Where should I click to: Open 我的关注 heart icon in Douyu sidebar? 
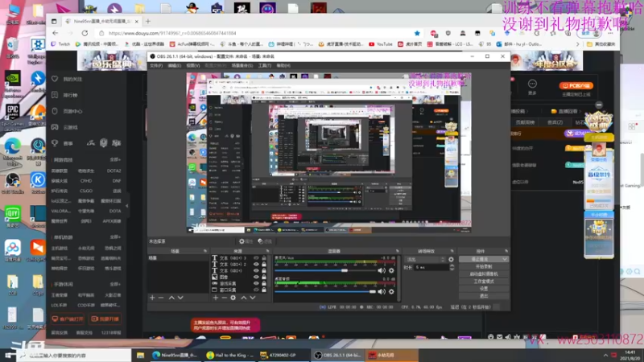55,79
